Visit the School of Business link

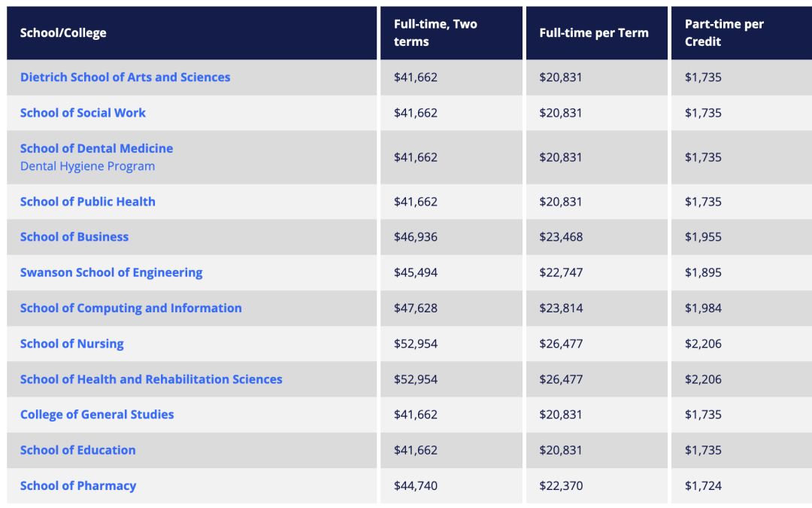tap(74, 237)
